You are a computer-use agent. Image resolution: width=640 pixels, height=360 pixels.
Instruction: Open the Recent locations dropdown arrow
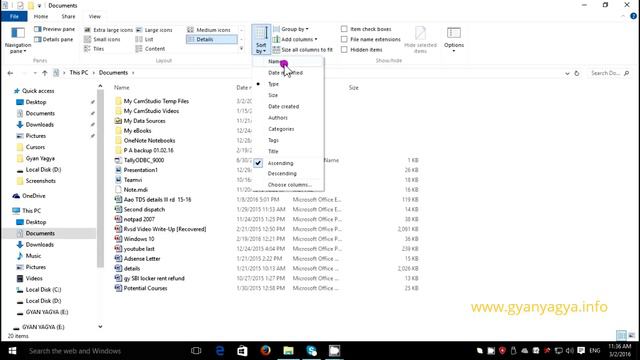click(35, 73)
